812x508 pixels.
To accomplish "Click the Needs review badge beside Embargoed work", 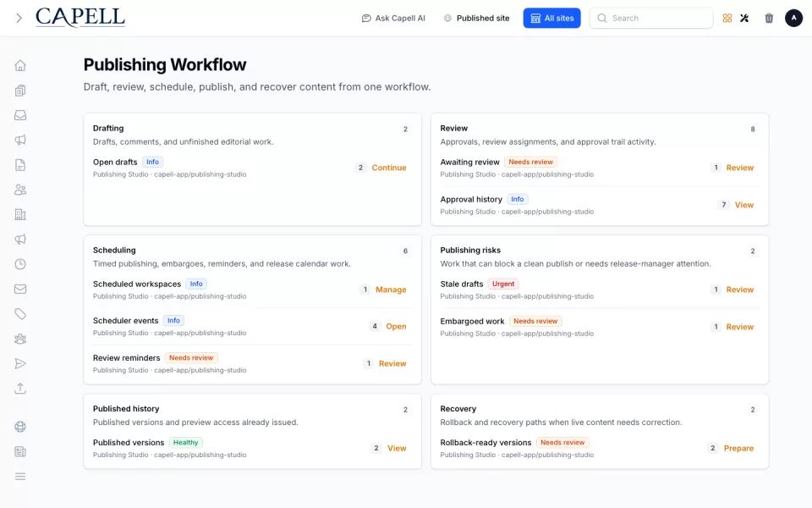I will click(x=535, y=322).
